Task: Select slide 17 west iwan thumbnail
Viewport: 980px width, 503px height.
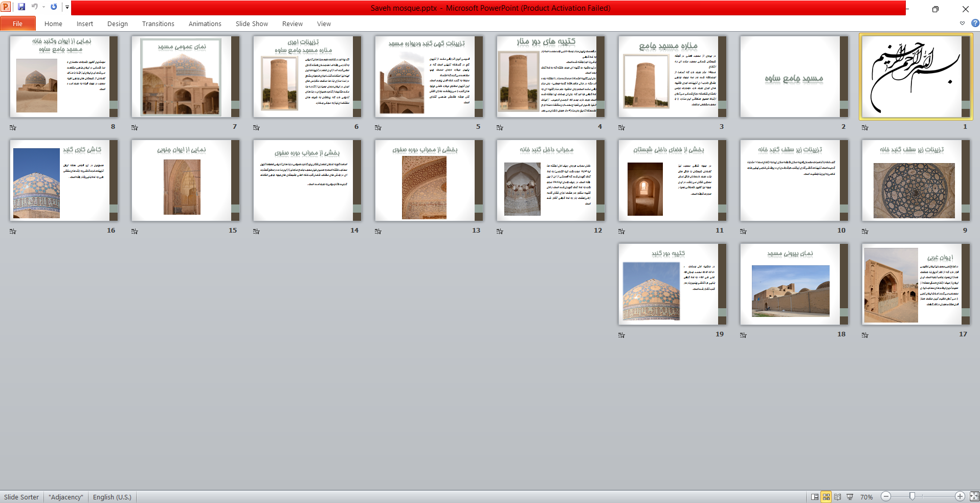Action: tap(916, 284)
